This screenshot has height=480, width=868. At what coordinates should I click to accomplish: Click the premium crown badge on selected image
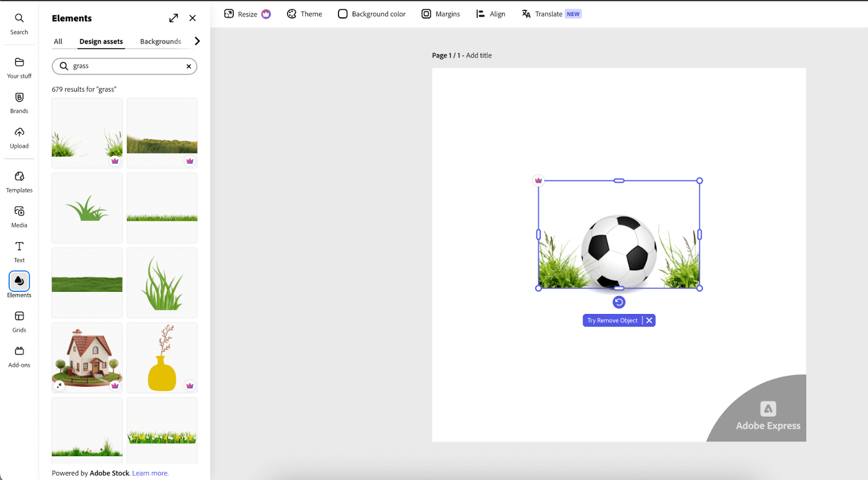coord(538,181)
